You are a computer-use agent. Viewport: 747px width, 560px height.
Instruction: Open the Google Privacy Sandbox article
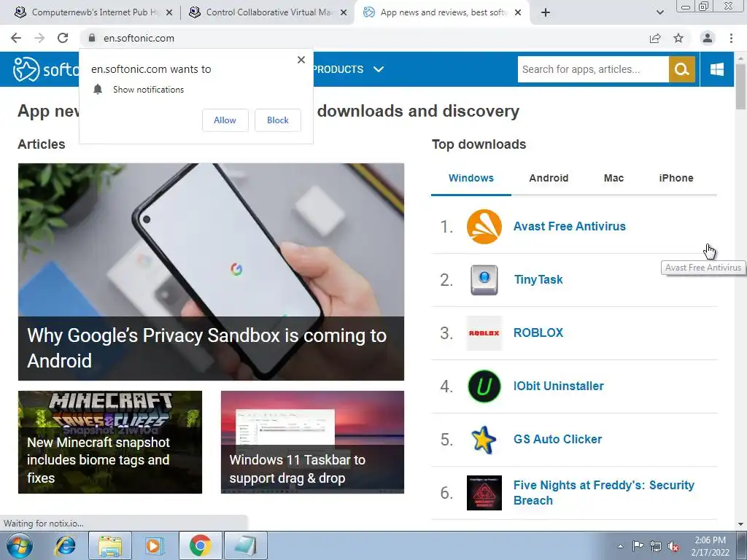coord(211,272)
